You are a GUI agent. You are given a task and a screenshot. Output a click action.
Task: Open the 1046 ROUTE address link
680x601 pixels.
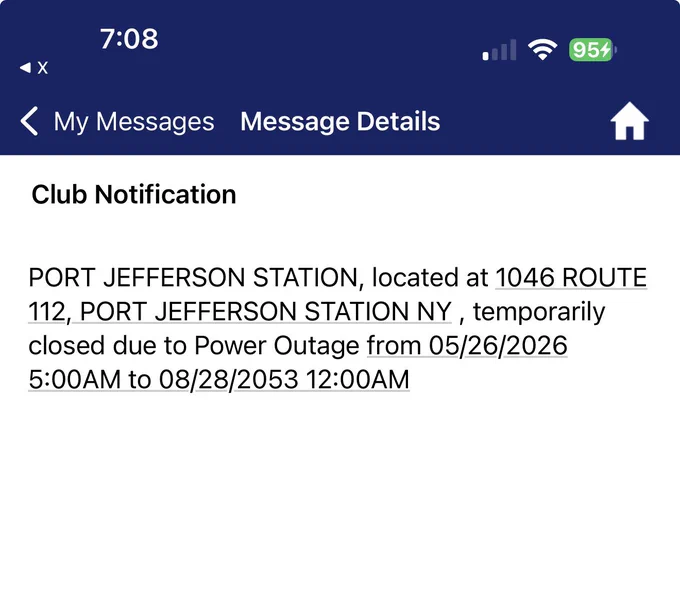coord(571,277)
